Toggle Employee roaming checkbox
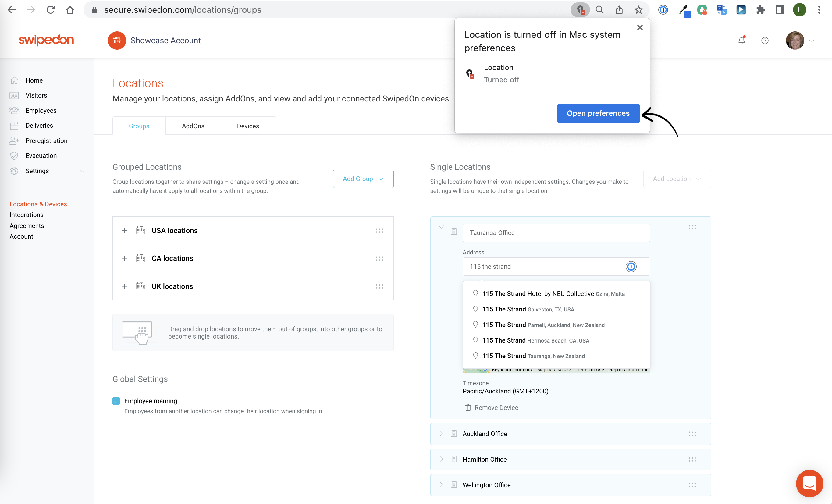 click(116, 401)
